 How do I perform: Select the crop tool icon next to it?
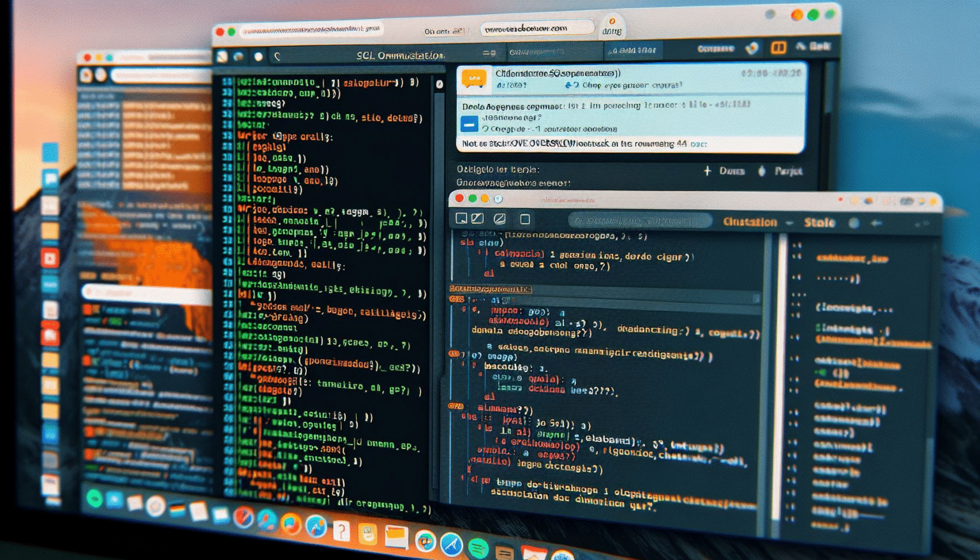click(x=477, y=219)
